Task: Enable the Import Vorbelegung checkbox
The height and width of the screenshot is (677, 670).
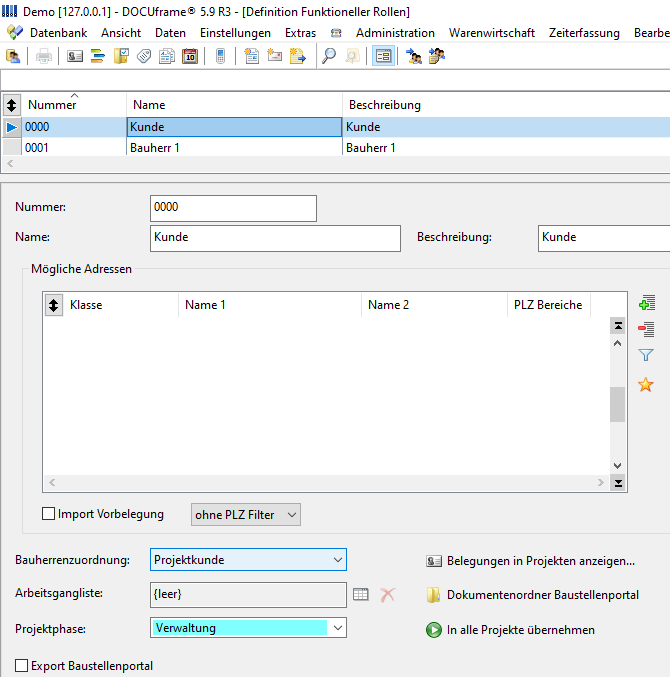Action: (48, 514)
